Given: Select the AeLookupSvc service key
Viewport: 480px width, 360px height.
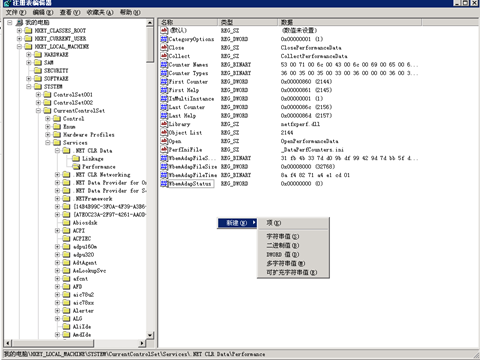Looking at the screenshot, I should (89, 270).
